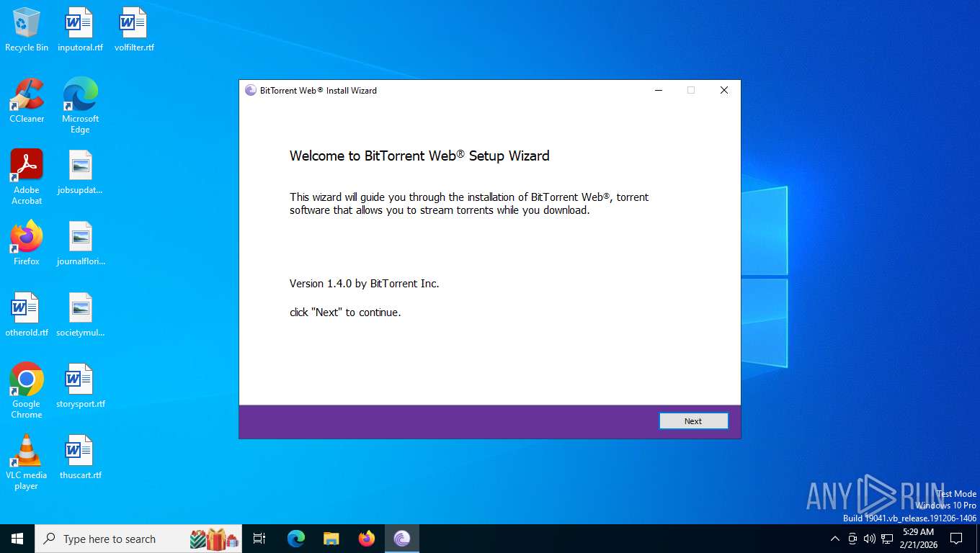Image resolution: width=980 pixels, height=553 pixels.
Task: Open the Windows Start menu
Action: (17, 539)
